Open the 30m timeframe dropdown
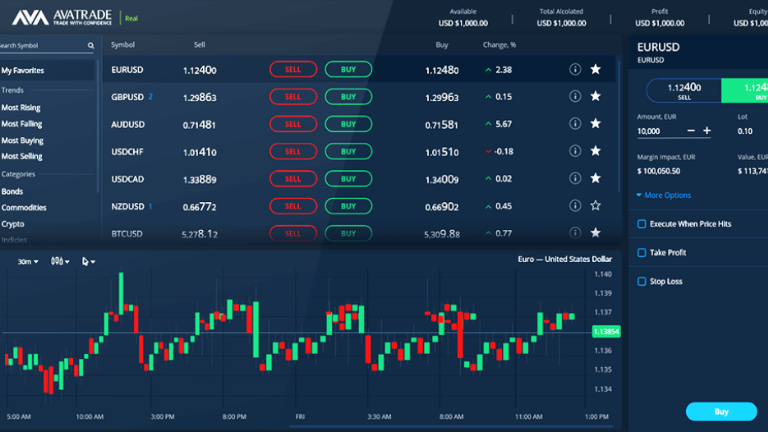This screenshot has width=768, height=432. [28, 262]
